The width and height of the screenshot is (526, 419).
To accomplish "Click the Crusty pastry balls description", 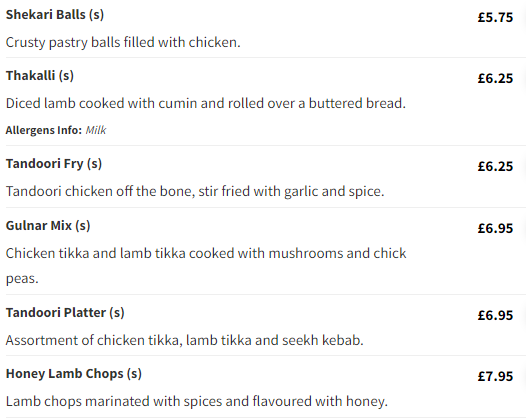I will point(123,43).
